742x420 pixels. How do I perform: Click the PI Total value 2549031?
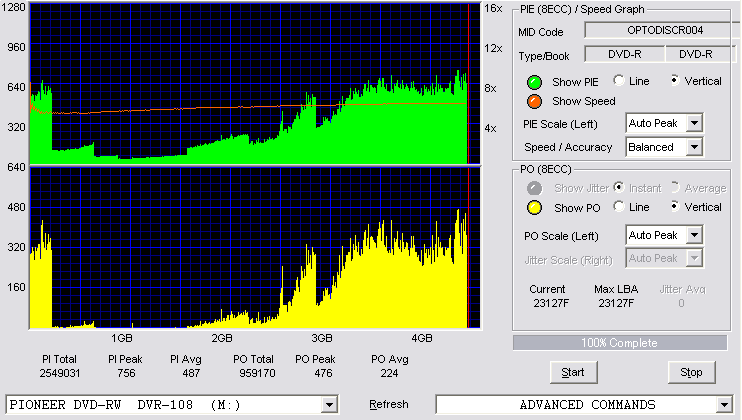pos(60,373)
